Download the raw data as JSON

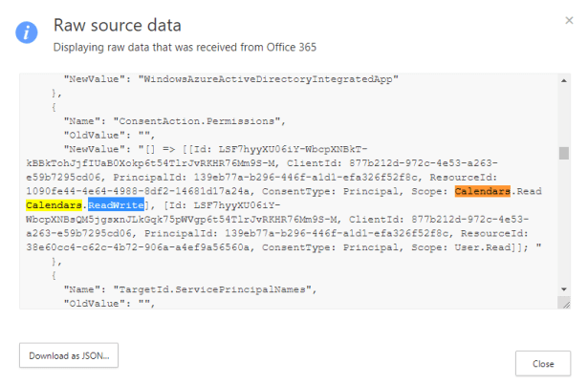67,355
